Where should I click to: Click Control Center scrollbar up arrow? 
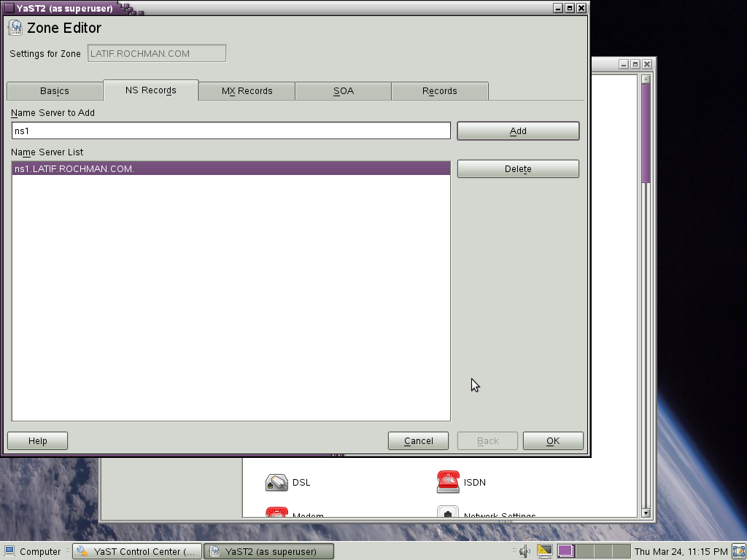646,79
